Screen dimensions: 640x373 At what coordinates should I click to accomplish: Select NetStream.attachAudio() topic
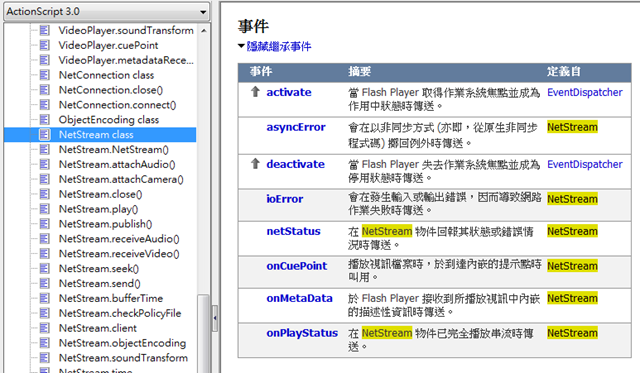(x=117, y=164)
